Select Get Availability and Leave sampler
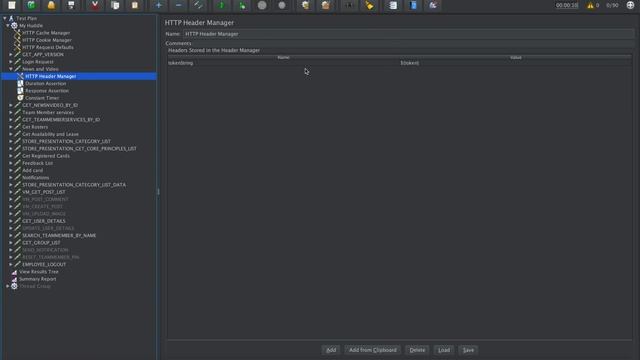Image resolution: width=640 pixels, height=360 pixels. [50, 134]
